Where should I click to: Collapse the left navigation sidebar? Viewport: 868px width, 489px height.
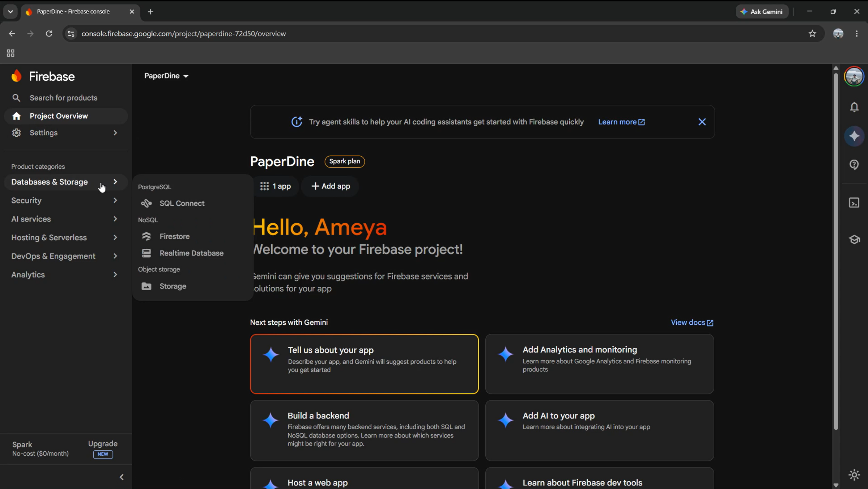tap(122, 477)
